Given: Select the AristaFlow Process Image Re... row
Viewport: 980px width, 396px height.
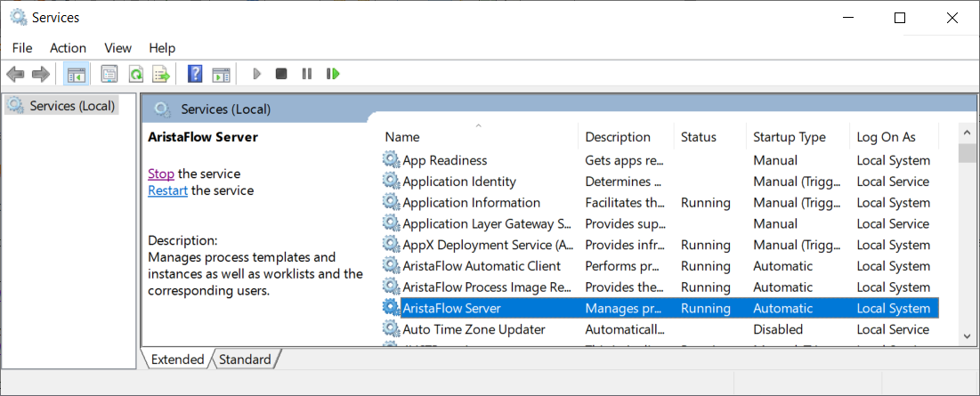Looking at the screenshot, I should click(660, 287).
